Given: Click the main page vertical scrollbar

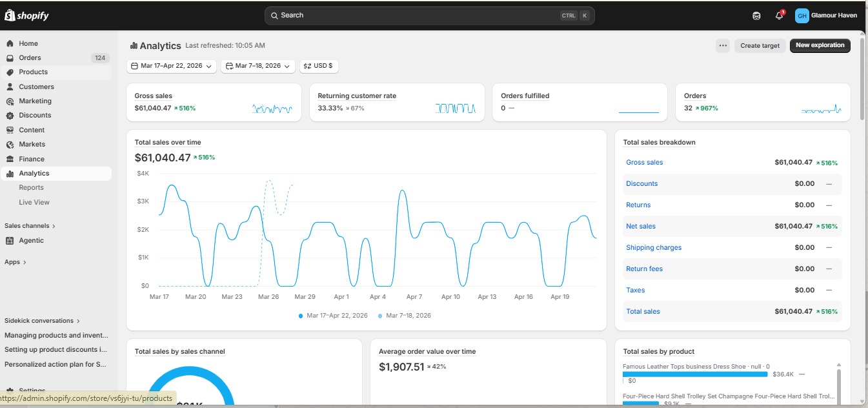Looking at the screenshot, I should [x=863, y=77].
